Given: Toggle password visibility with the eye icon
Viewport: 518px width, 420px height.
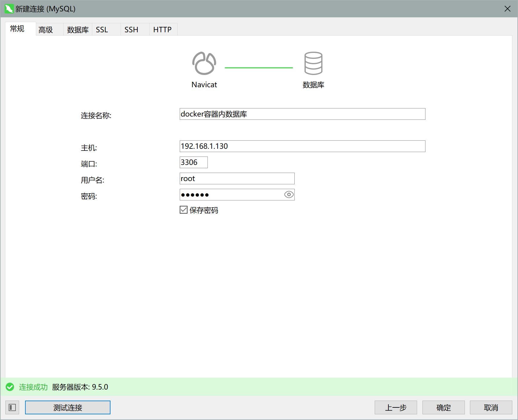Looking at the screenshot, I should click(289, 195).
